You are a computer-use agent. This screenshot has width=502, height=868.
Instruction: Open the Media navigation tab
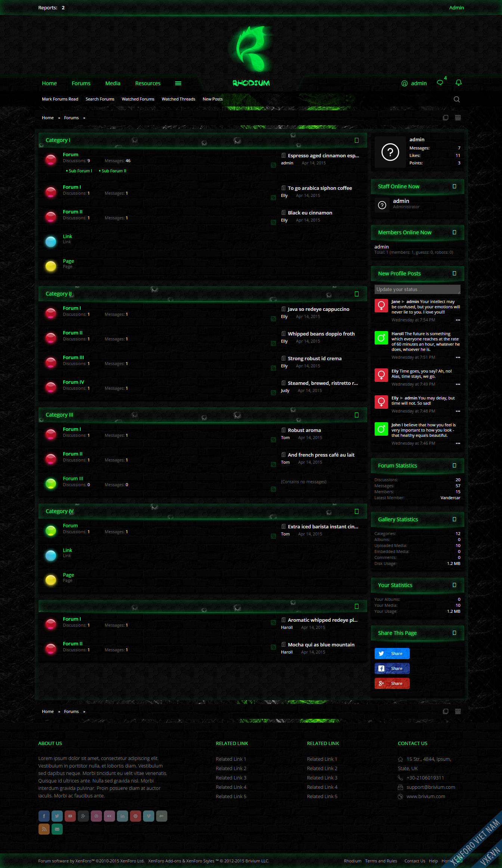click(113, 83)
